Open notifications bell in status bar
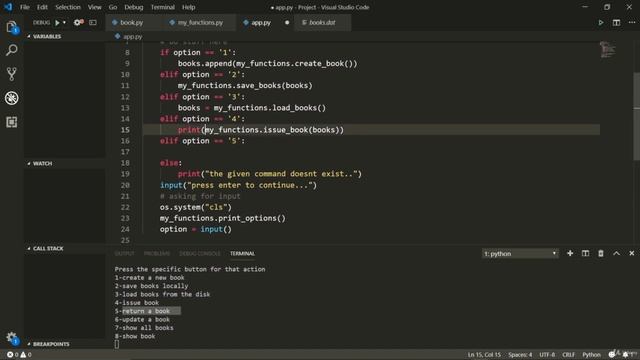This screenshot has width=640, height=360. pyautogui.click(x=626, y=355)
